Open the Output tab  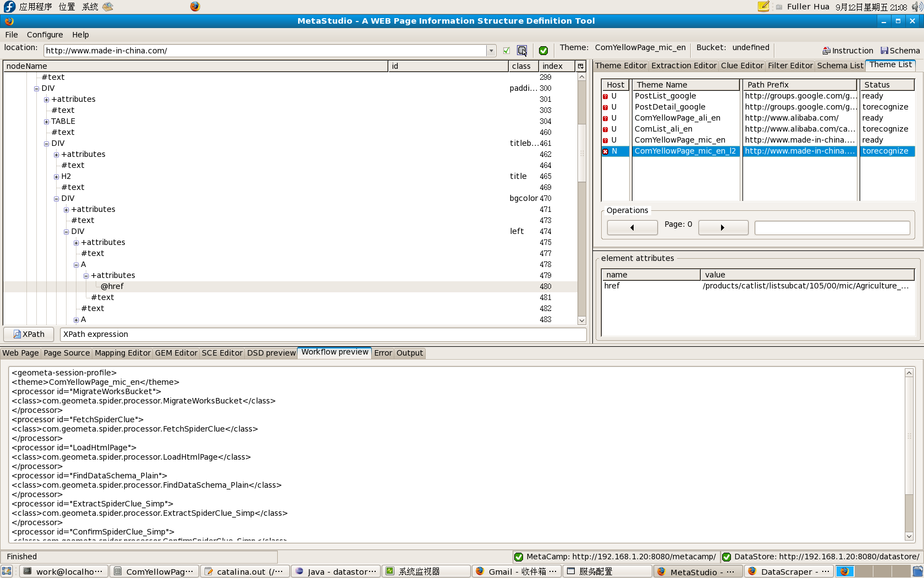410,353
